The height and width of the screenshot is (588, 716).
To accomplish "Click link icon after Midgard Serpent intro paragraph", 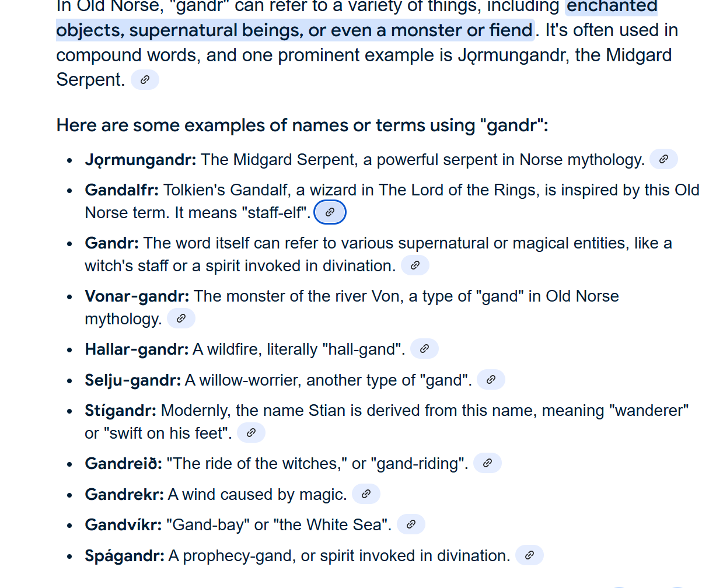I will pyautogui.click(x=145, y=80).
